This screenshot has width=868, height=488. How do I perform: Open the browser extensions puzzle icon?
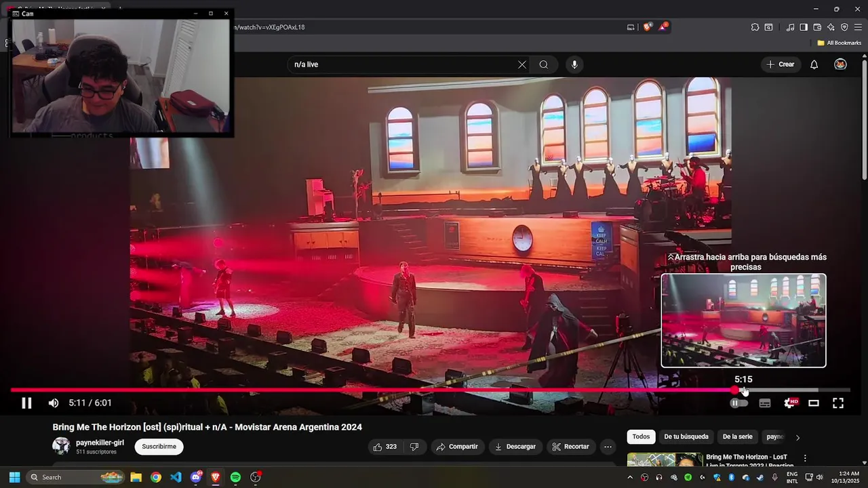coord(755,27)
